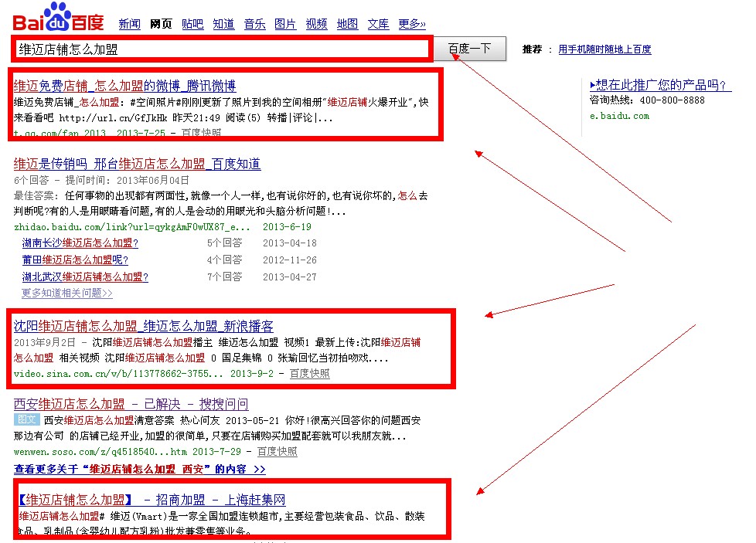Click the 图文 badge icon
756x543 pixels.
click(x=26, y=419)
